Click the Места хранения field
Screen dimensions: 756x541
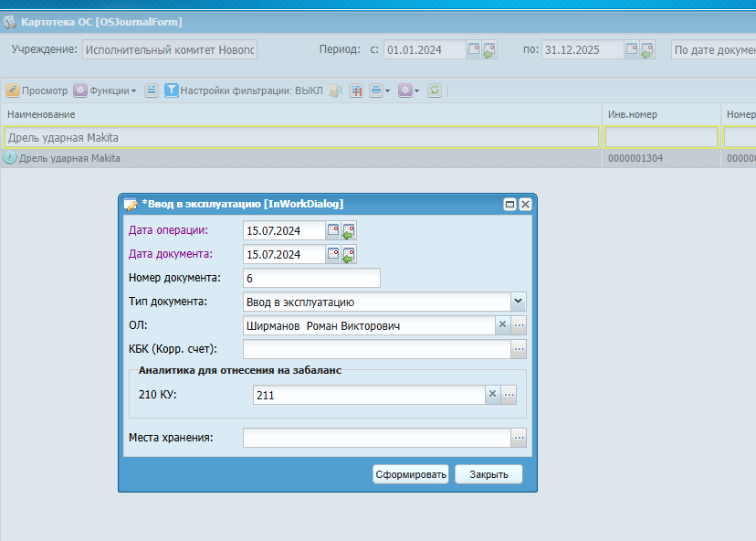pos(376,438)
